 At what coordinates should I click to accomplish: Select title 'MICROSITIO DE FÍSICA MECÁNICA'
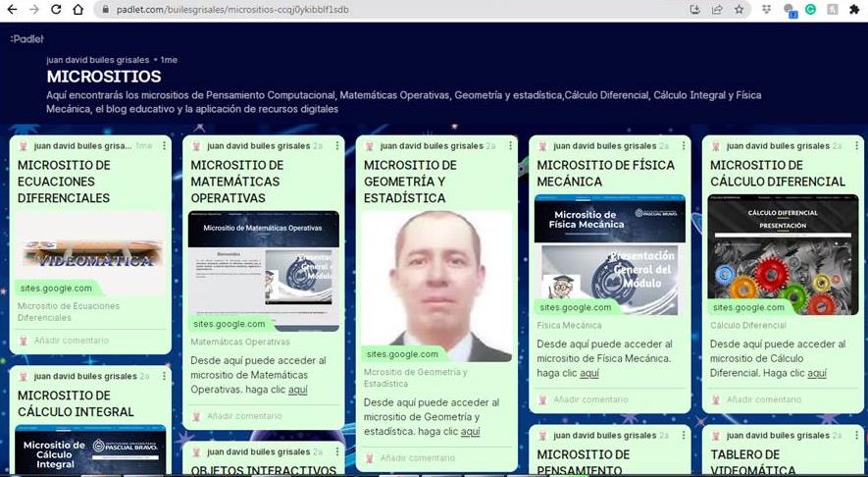click(x=605, y=174)
